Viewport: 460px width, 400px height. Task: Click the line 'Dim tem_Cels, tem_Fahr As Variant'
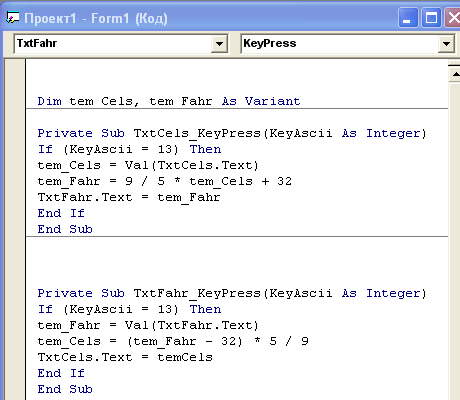(x=169, y=101)
